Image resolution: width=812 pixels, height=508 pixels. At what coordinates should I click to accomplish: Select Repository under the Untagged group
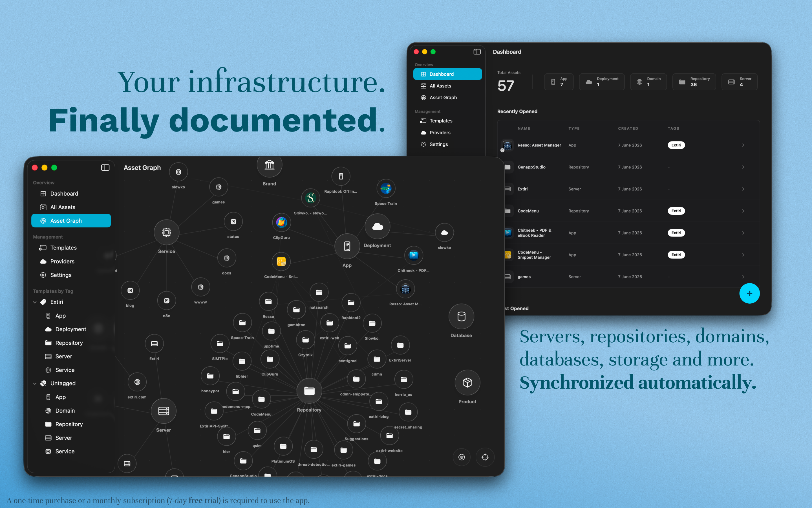point(71,424)
